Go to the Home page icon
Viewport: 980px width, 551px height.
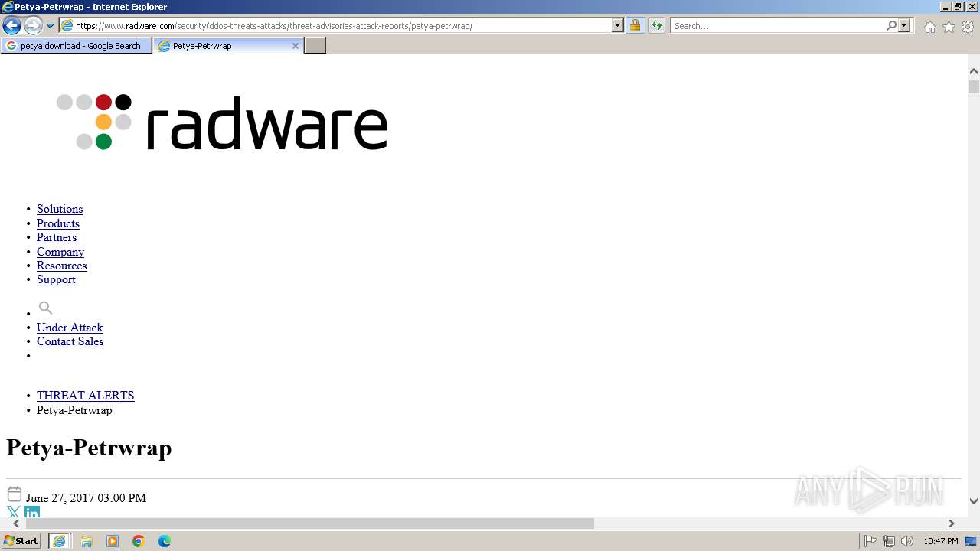point(929,27)
